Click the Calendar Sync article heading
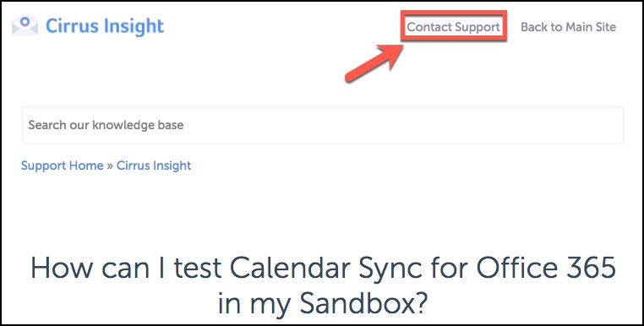Viewport: 644px width, 326px height. 323,285
